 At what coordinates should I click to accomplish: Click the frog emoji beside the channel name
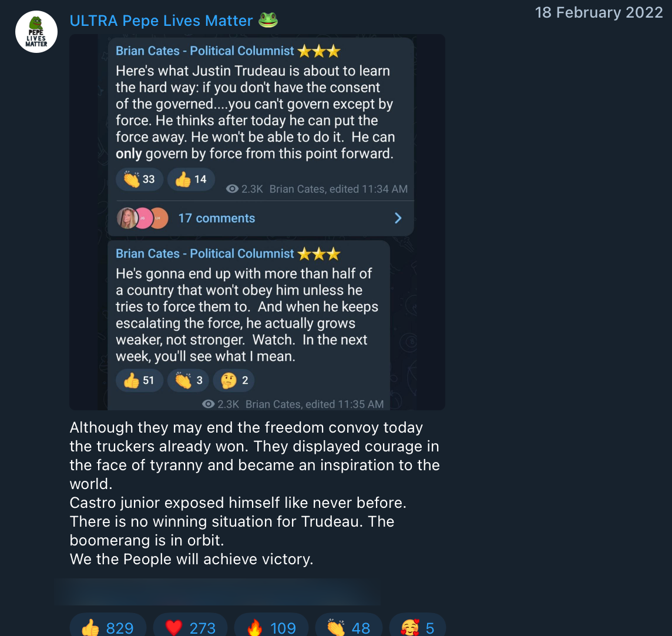(x=268, y=21)
